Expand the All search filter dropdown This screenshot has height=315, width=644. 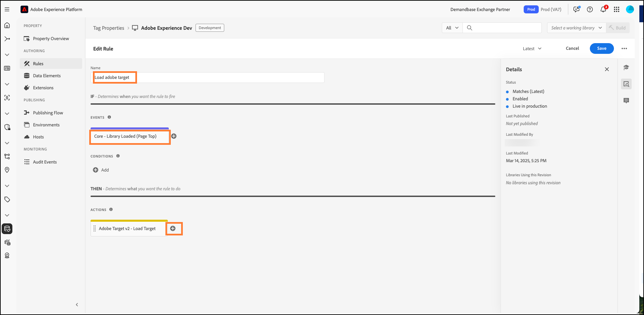[452, 28]
